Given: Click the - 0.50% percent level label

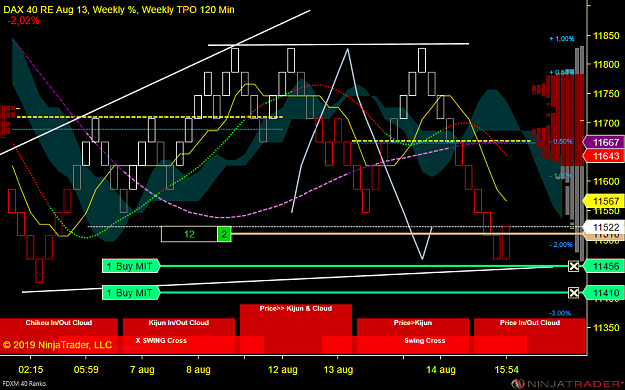Looking at the screenshot, I should pyautogui.click(x=560, y=142).
